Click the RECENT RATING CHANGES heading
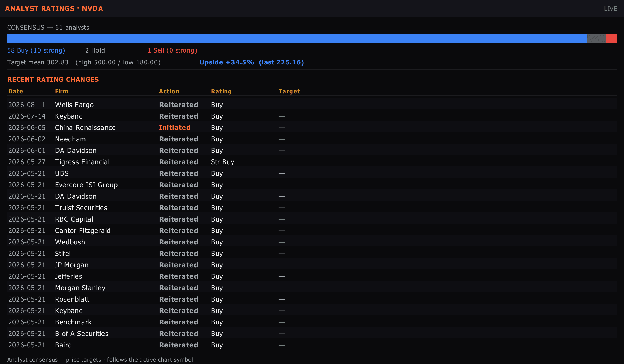This screenshot has width=624, height=364. 53,80
